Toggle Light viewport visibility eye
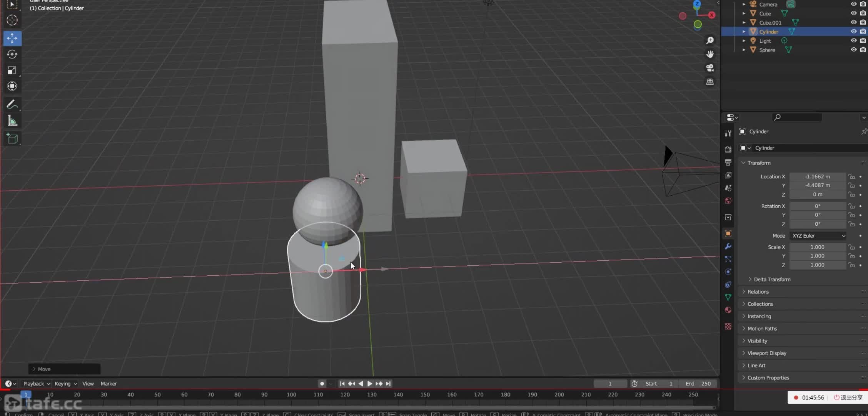 pos(853,40)
